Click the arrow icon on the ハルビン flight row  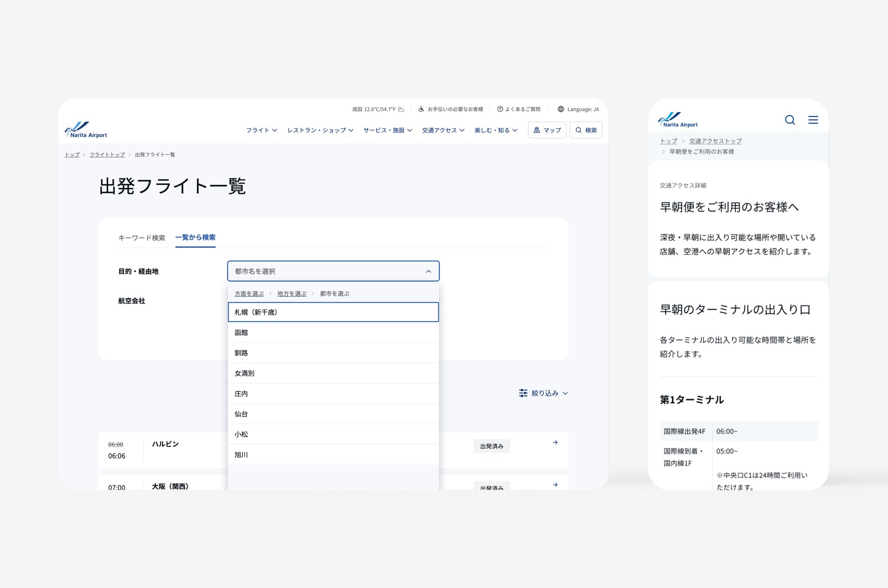pos(555,442)
